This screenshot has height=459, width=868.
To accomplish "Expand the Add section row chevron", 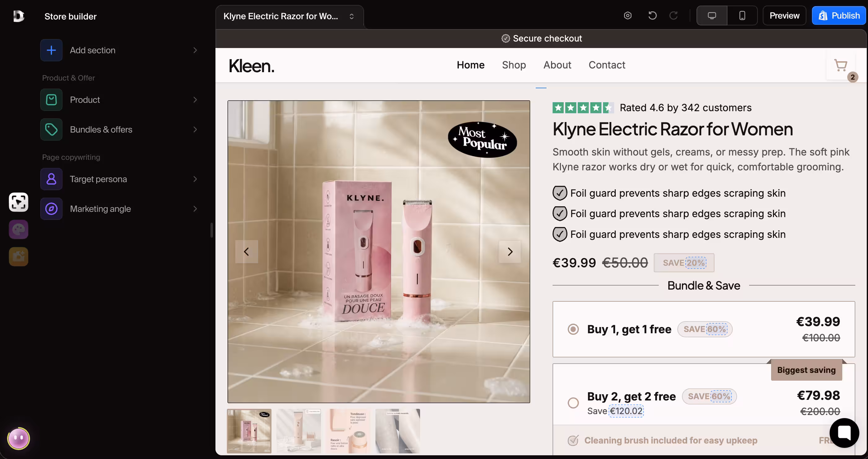I will pos(195,50).
